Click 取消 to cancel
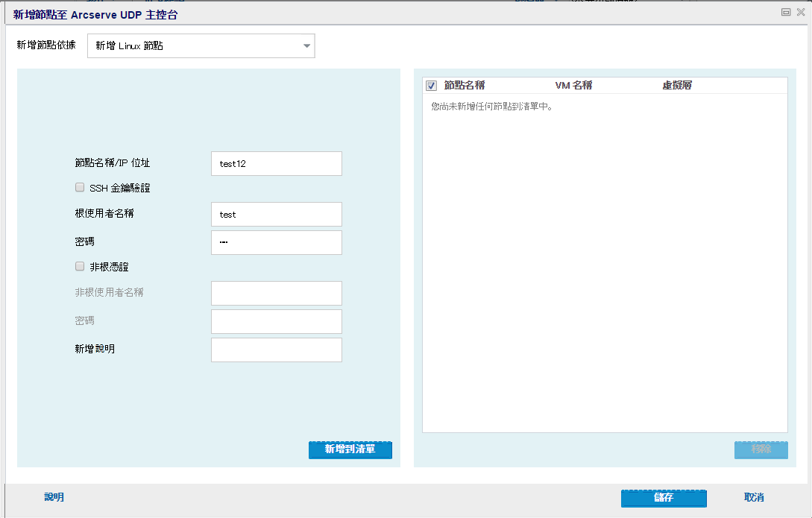The height and width of the screenshot is (518, 812). pos(754,497)
